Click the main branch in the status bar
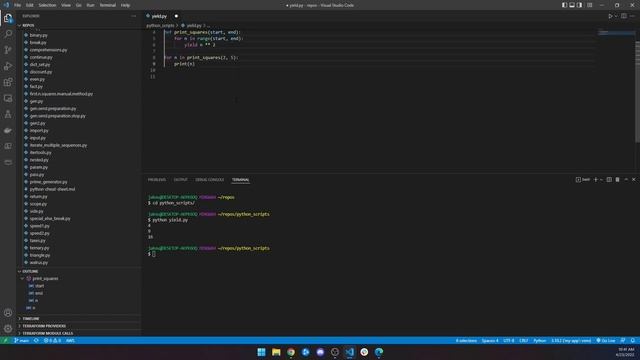The height and width of the screenshot is (360, 640). pos(22,340)
